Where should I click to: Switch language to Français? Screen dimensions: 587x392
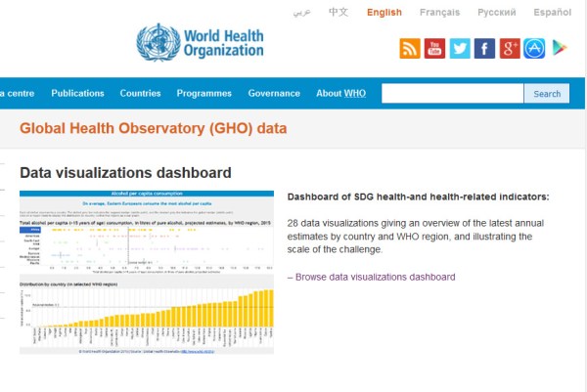pos(439,13)
